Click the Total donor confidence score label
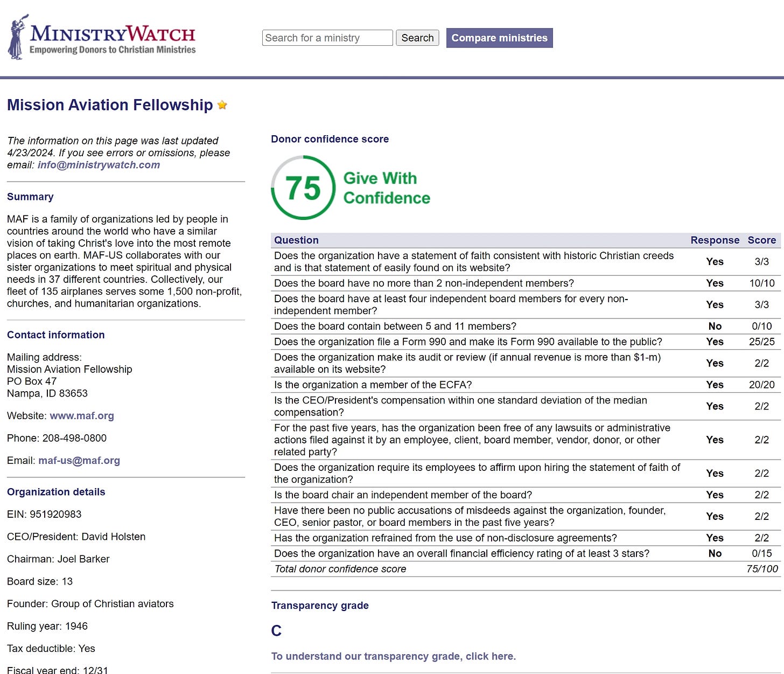Screen dimensions: 784x674 tap(340, 569)
